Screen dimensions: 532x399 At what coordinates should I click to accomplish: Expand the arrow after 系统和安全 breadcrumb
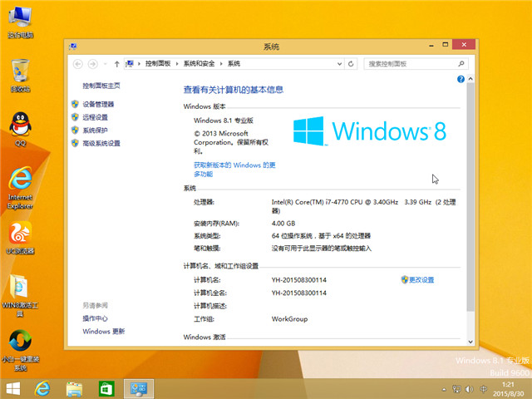pos(221,64)
